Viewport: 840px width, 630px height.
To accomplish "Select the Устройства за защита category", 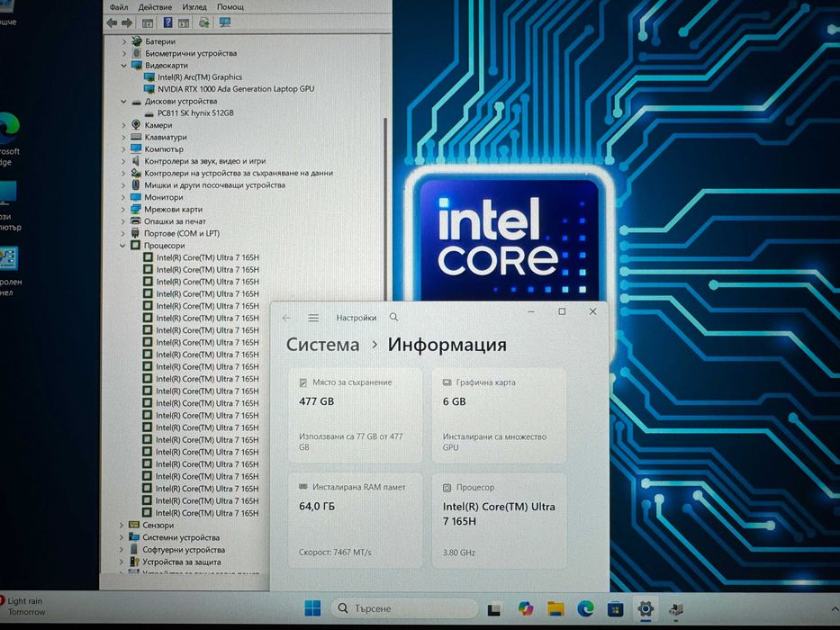I will point(181,562).
